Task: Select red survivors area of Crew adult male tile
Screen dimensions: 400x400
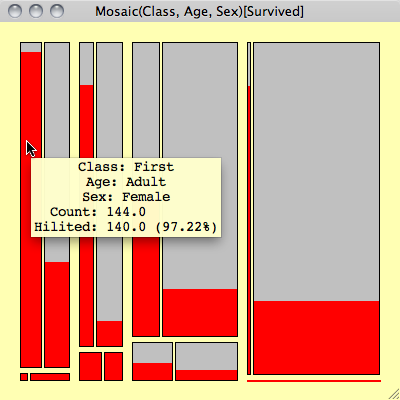Action: coord(316,337)
